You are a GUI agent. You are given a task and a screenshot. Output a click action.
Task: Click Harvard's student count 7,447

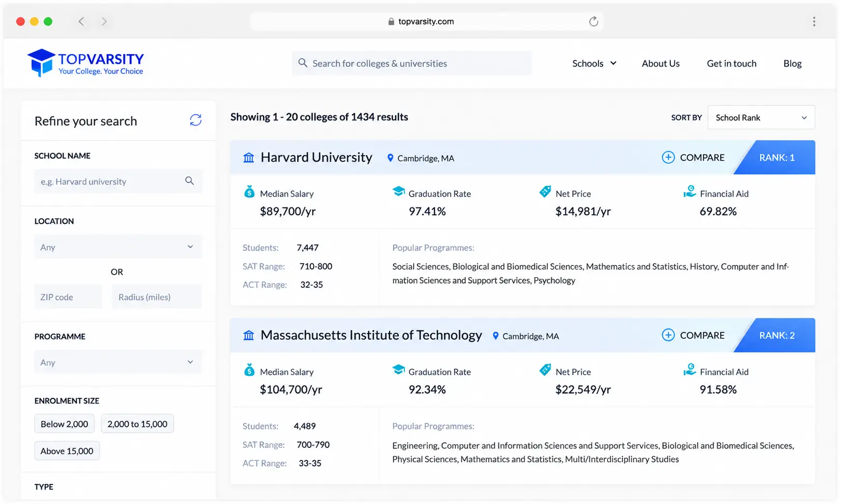[x=307, y=248]
